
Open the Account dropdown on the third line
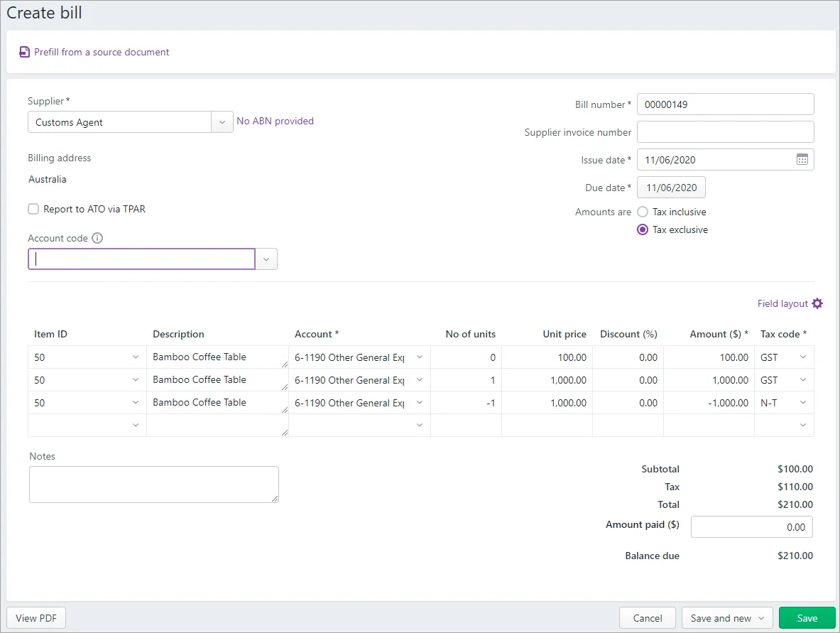pyautogui.click(x=419, y=402)
